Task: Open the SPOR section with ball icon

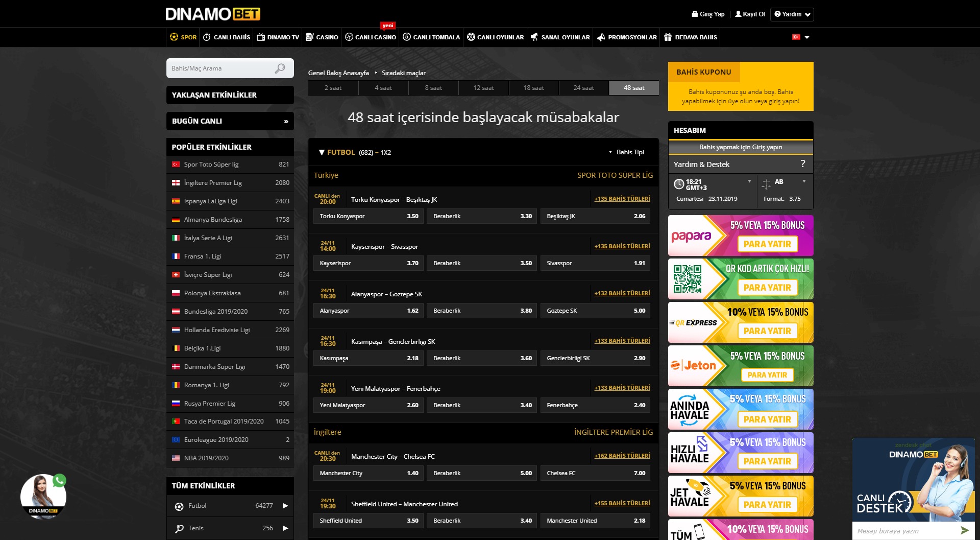Action: pyautogui.click(x=183, y=37)
